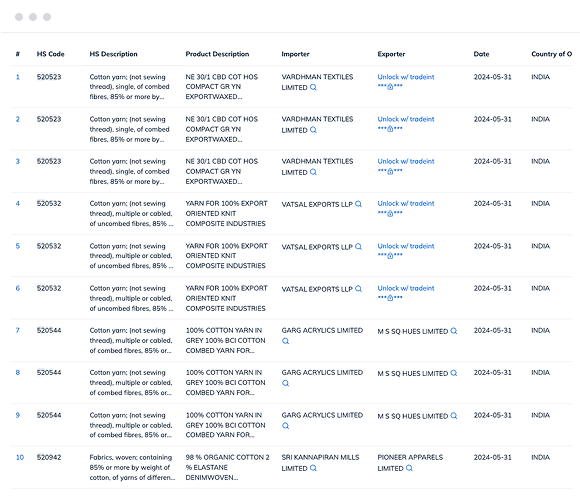Click Fabrics, woven HS description in row 10
580x500 pixels.
(x=132, y=467)
